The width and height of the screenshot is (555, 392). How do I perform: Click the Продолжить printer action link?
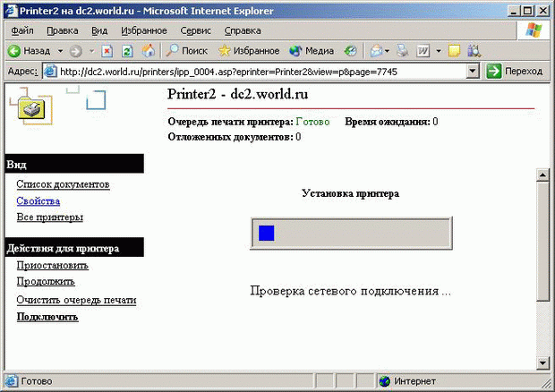coord(46,282)
